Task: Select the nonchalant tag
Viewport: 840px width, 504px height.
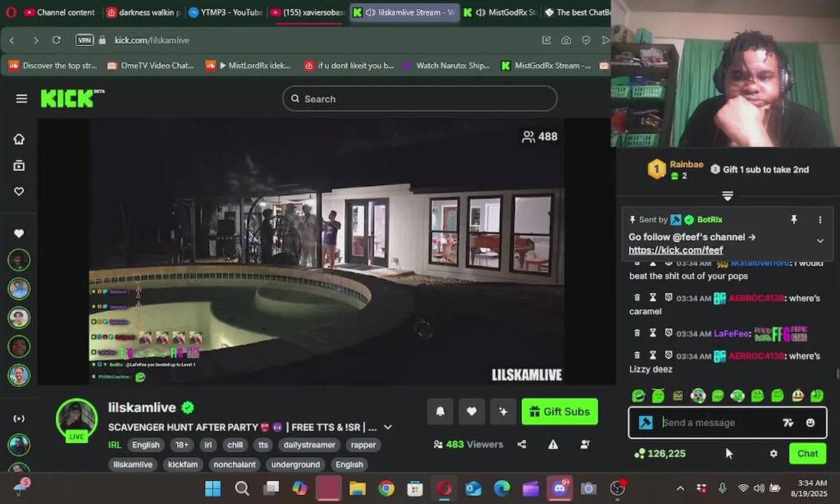Action: (234, 464)
